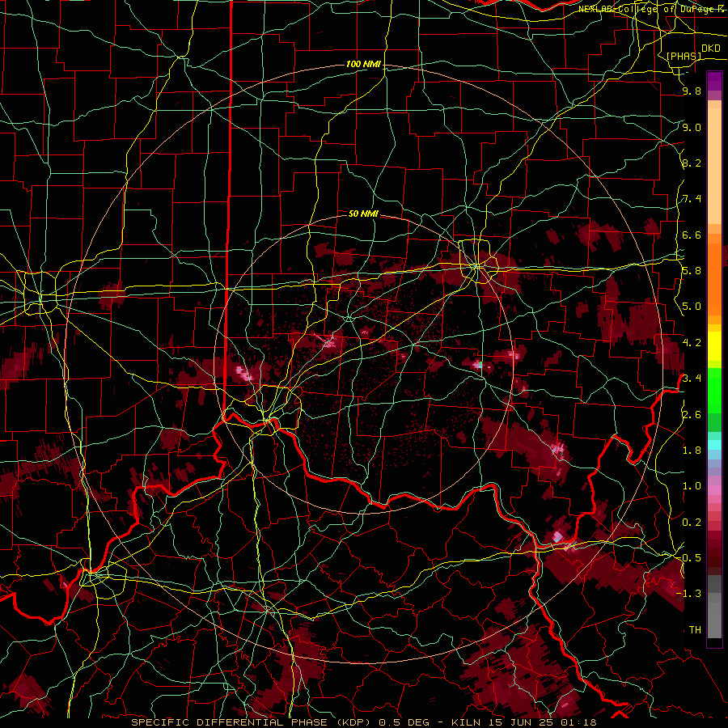The height and width of the screenshot is (728, 728).
Task: Click the TH threshold label on the scale
Action: [x=695, y=629]
